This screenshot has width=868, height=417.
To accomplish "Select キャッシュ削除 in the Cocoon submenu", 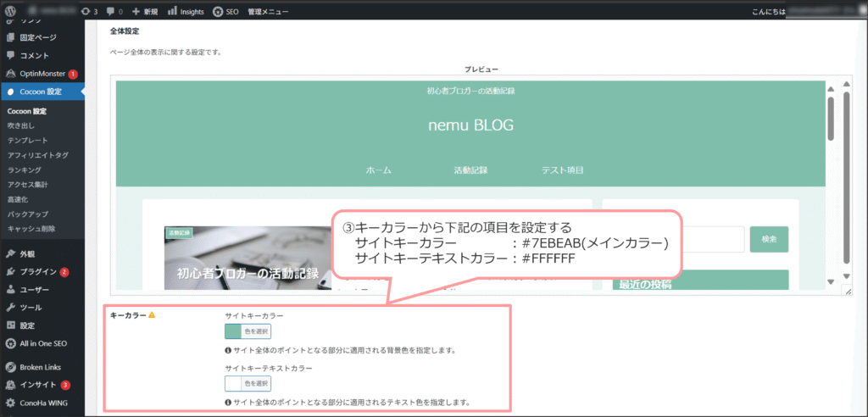I will [x=31, y=229].
